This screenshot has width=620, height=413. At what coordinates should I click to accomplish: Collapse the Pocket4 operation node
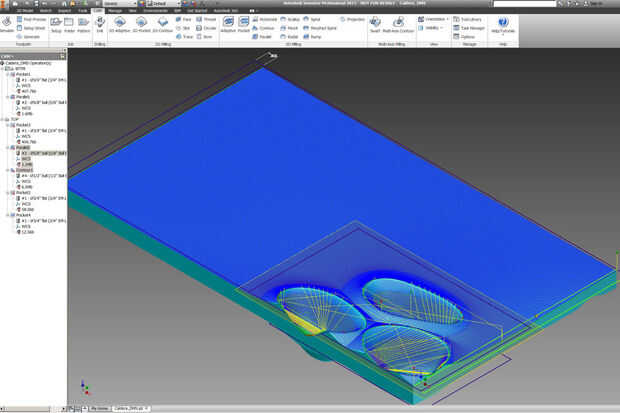coord(8,215)
